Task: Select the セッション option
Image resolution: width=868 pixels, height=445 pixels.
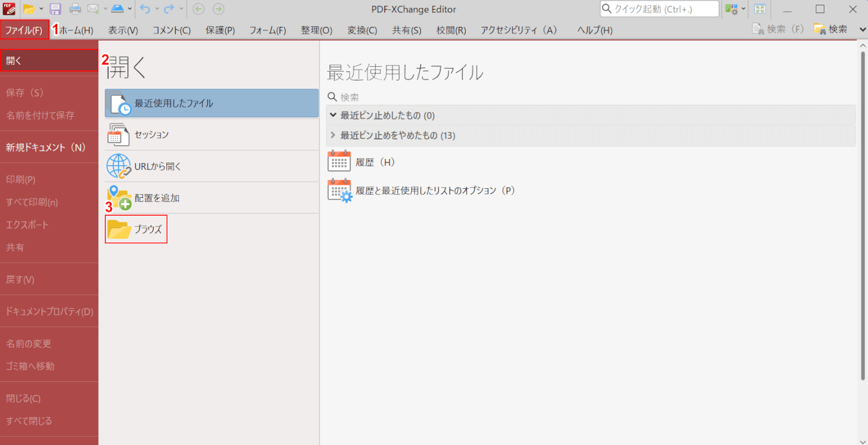Action: (x=212, y=135)
